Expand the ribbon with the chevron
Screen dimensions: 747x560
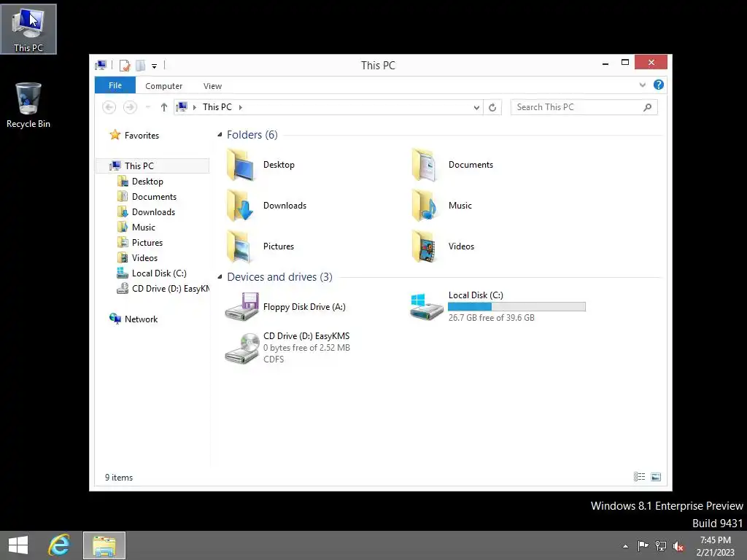642,85
